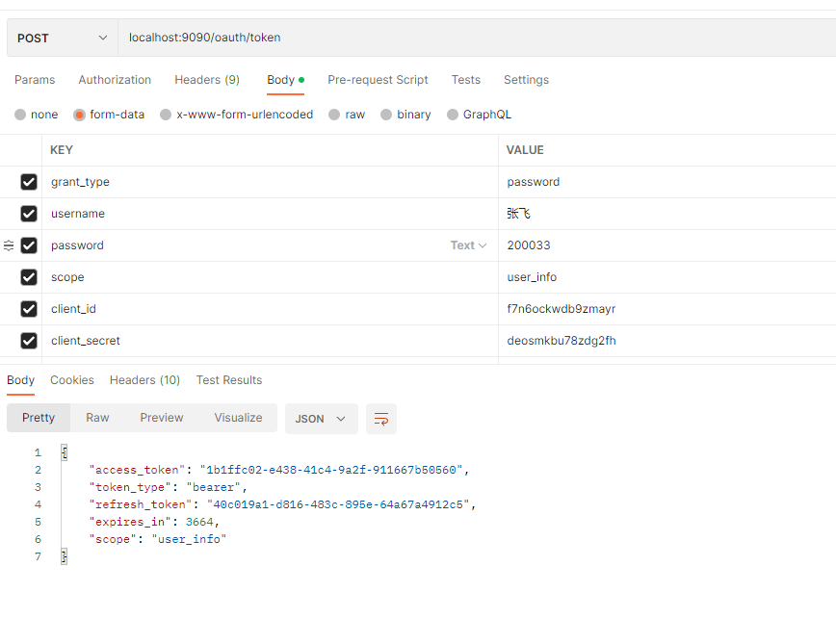Click the access_token value in response
The height and width of the screenshot is (644, 836).
(331, 470)
